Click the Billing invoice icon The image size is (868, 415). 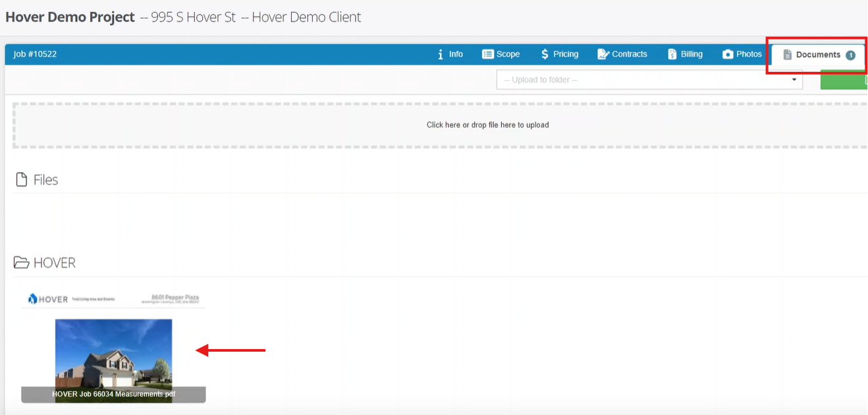pyautogui.click(x=672, y=54)
